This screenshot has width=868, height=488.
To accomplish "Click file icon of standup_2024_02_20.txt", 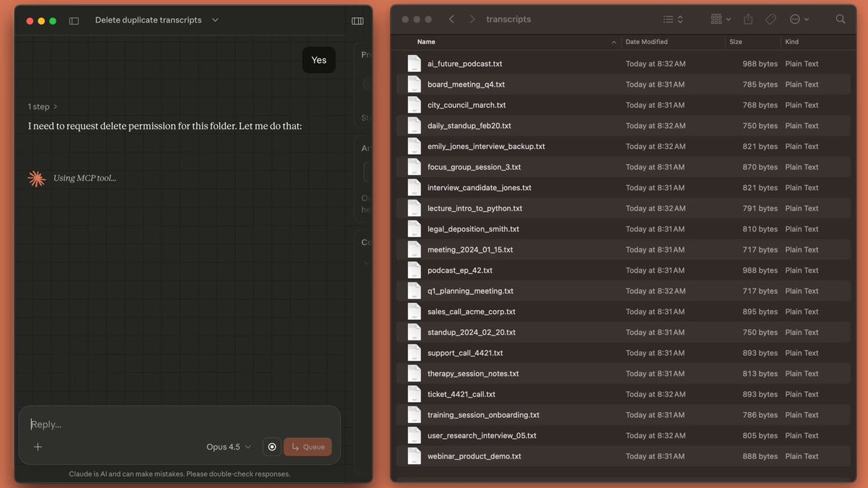I will click(414, 333).
